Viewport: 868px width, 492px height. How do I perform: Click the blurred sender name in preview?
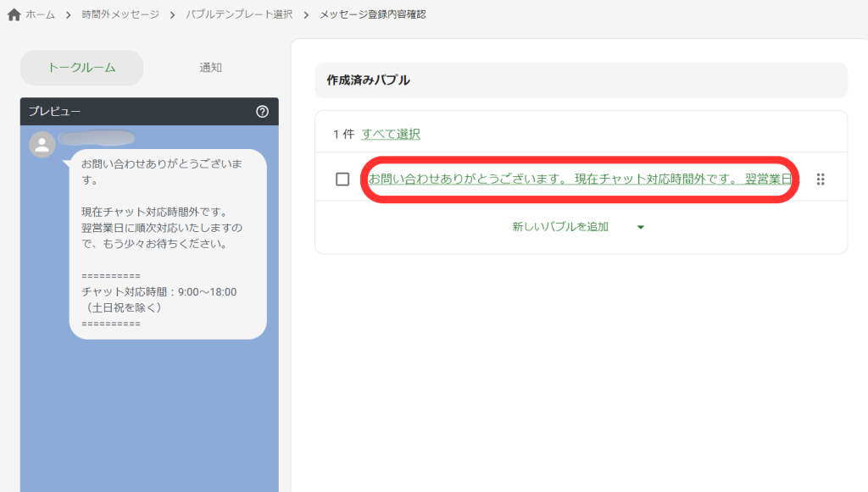(97, 137)
